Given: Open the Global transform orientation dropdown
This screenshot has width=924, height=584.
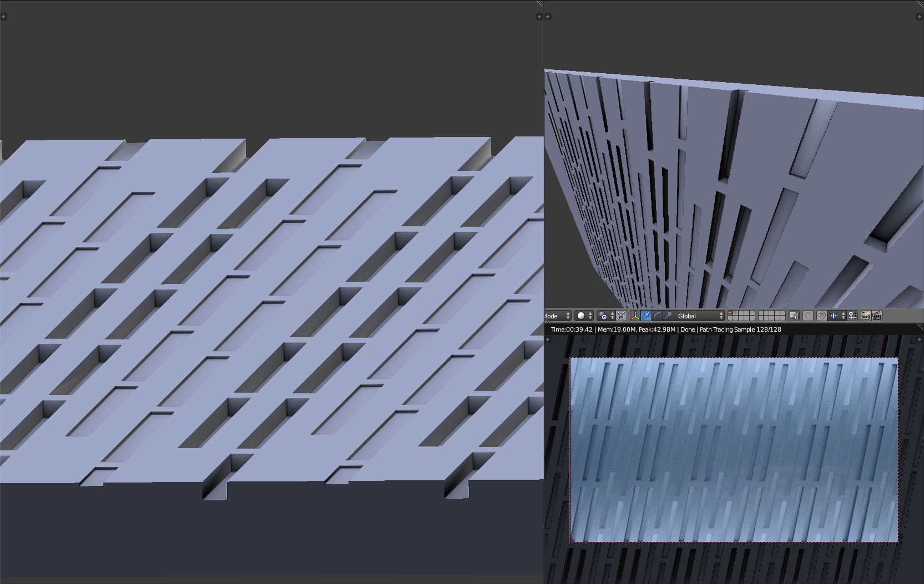Looking at the screenshot, I should (699, 316).
